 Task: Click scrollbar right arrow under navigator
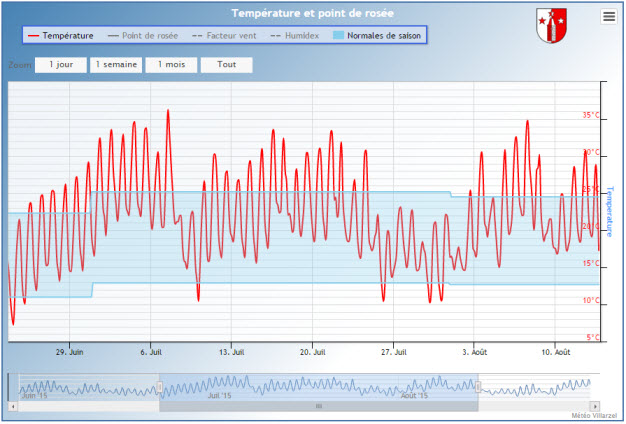(594, 406)
